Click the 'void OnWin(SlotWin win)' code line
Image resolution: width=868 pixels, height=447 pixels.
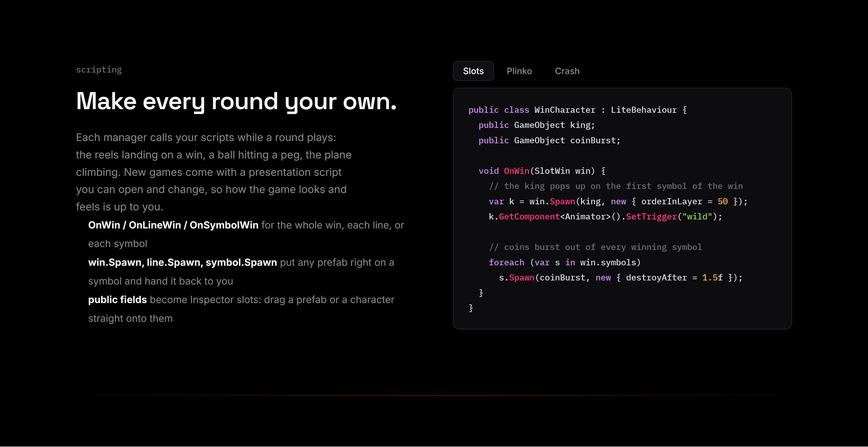click(x=542, y=171)
